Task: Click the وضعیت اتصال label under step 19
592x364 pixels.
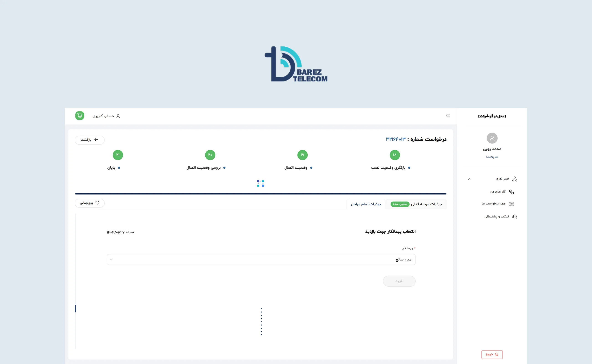Action: (296, 168)
